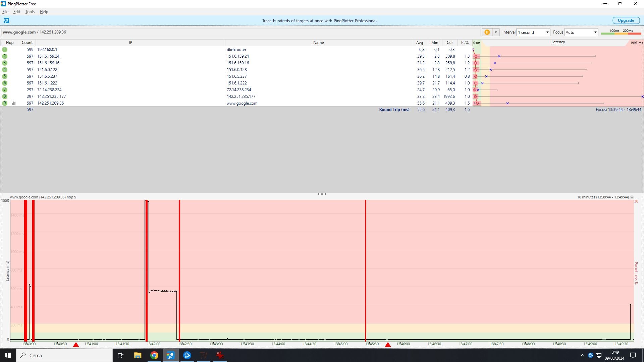Open the 10 minutes timeline range dropdown
Screen dimensions: 644x362
click(632, 197)
